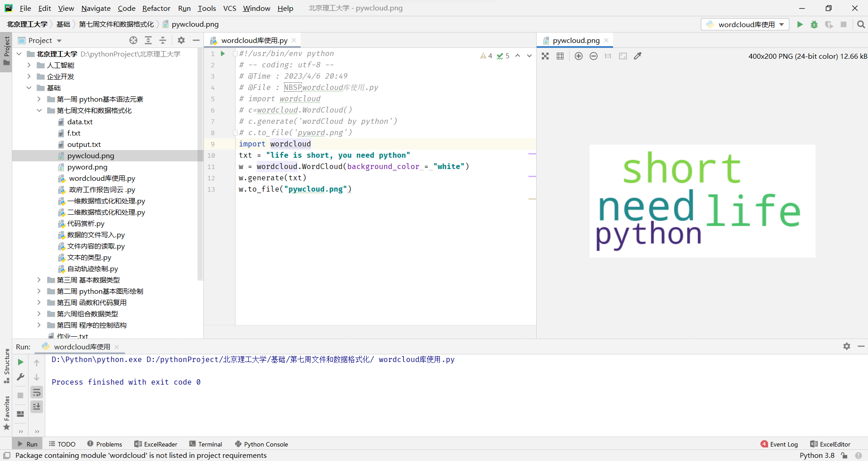Screen dimensions: 868x461
Task: Expand the 第一周 python基本语法元素 folder
Action: [39, 99]
